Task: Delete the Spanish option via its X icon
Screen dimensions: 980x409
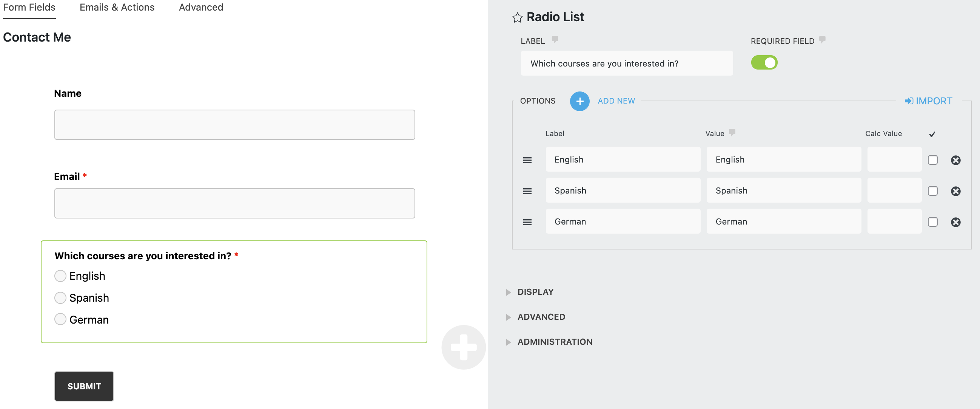Action: pyautogui.click(x=956, y=191)
